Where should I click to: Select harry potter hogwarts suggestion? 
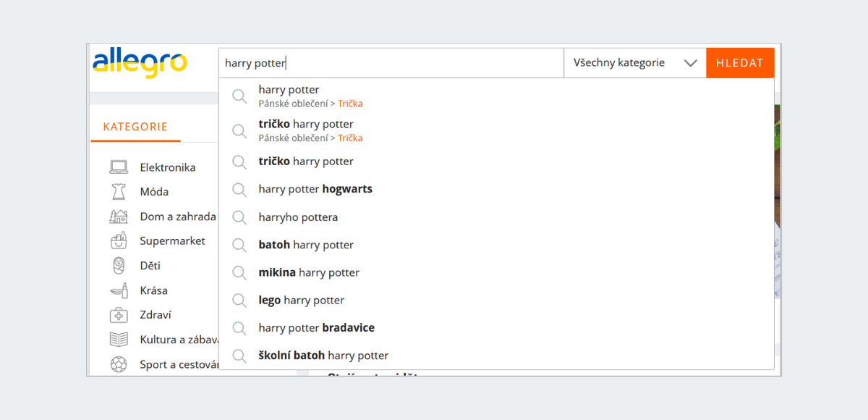[496, 189]
